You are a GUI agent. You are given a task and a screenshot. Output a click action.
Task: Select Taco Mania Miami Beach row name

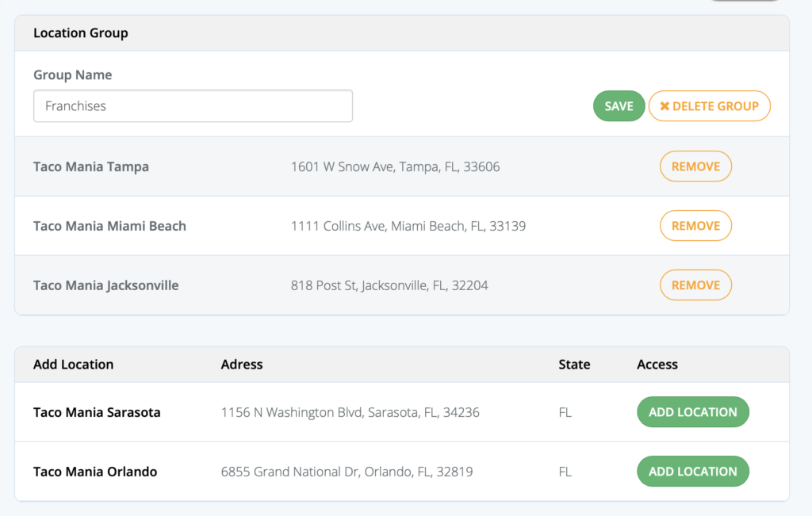[x=109, y=226]
